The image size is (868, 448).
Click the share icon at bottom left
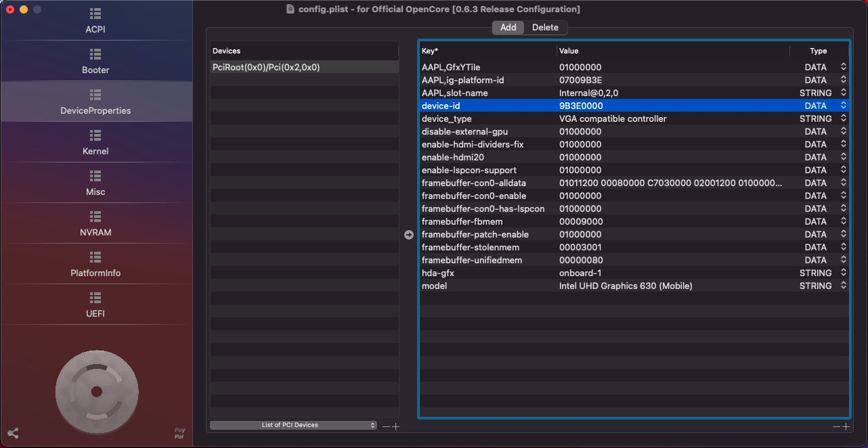point(13,433)
